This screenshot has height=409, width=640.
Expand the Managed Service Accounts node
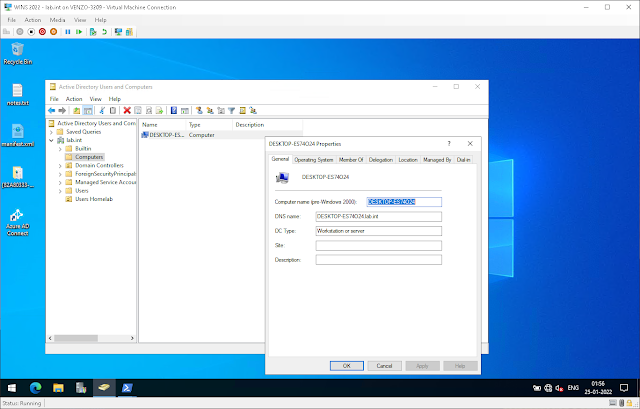pos(60,182)
